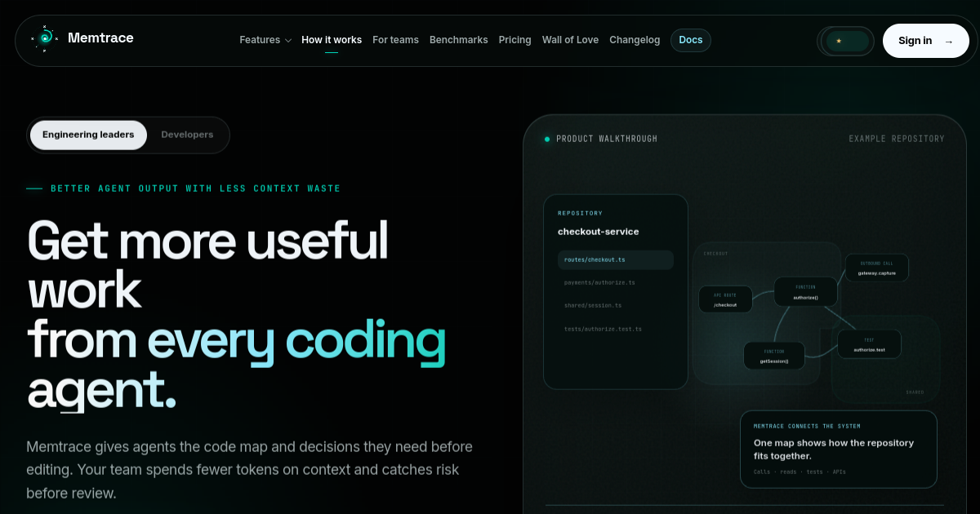Screen dimensions: 980x514
Task: Click the authorize.test node
Action: click(x=869, y=344)
